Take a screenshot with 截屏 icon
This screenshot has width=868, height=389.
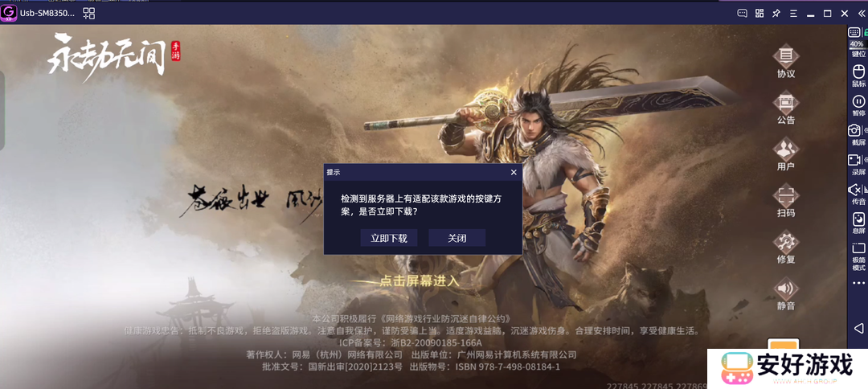(x=858, y=135)
